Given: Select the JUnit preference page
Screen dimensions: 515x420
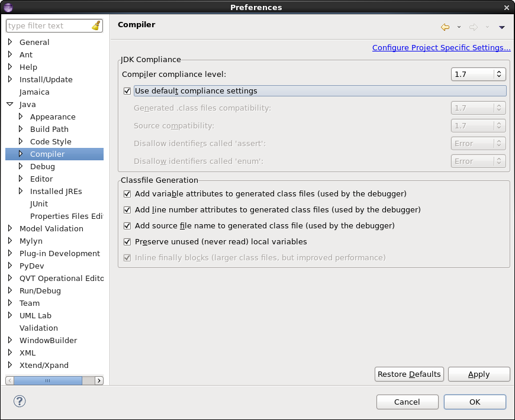Looking at the screenshot, I should [x=38, y=203].
